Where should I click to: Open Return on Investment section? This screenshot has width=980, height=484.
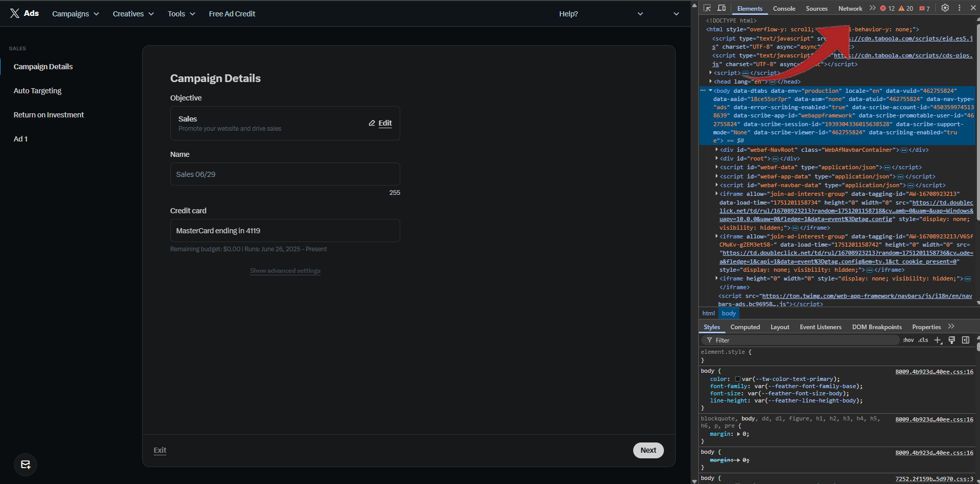point(49,115)
